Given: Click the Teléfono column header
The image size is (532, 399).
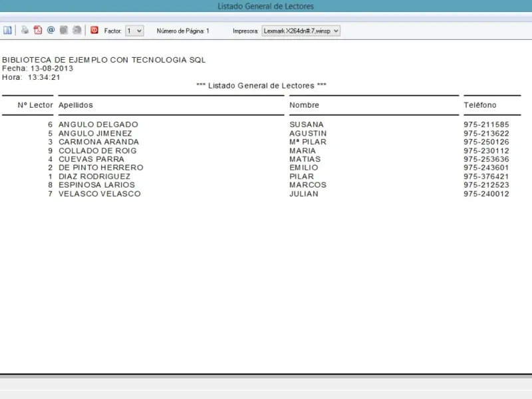Looking at the screenshot, I should click(480, 105).
